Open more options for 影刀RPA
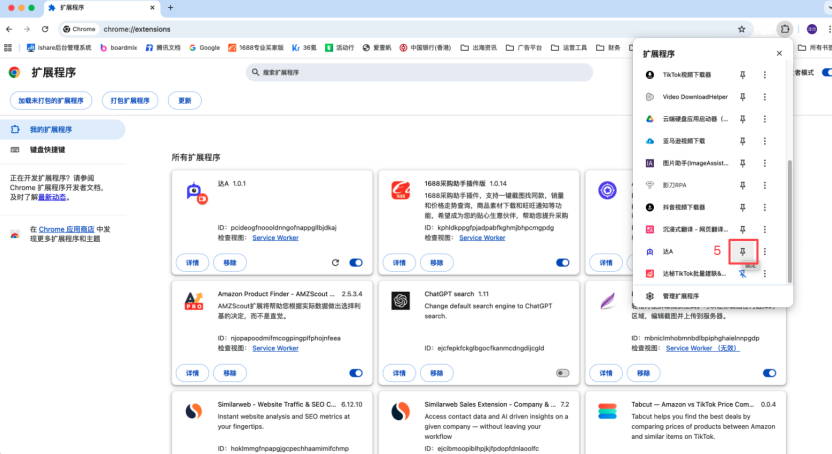 click(765, 185)
